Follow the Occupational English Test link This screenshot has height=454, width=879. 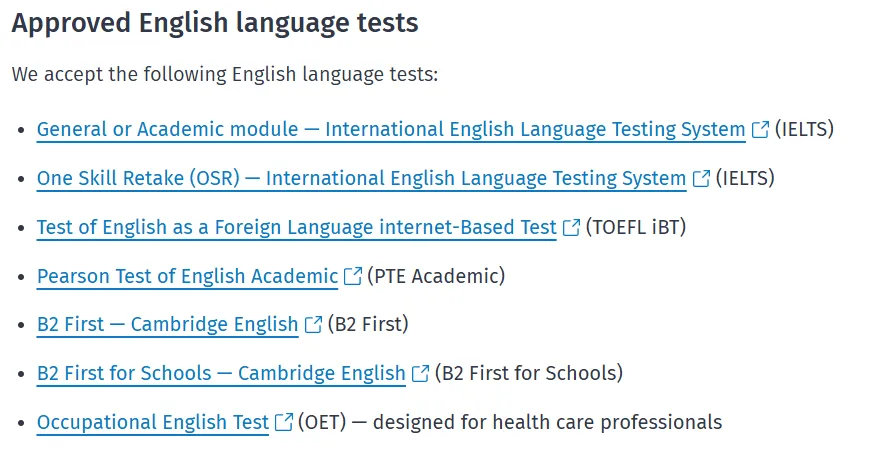click(x=152, y=422)
